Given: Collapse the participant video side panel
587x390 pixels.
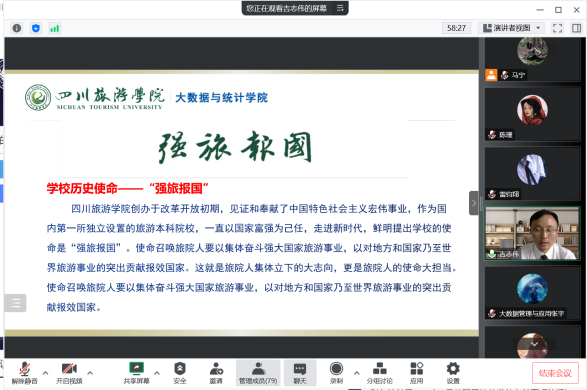Looking at the screenshot, I should click(474, 203).
